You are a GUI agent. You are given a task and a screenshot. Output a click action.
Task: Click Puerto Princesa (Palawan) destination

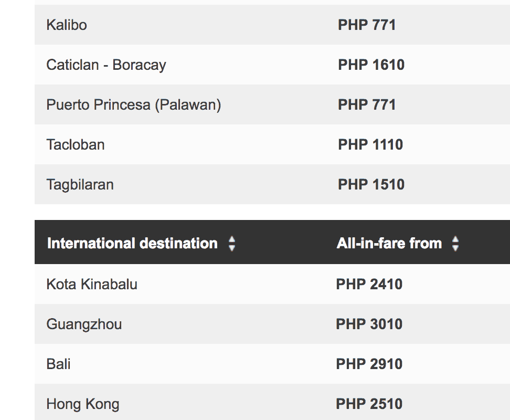(134, 104)
